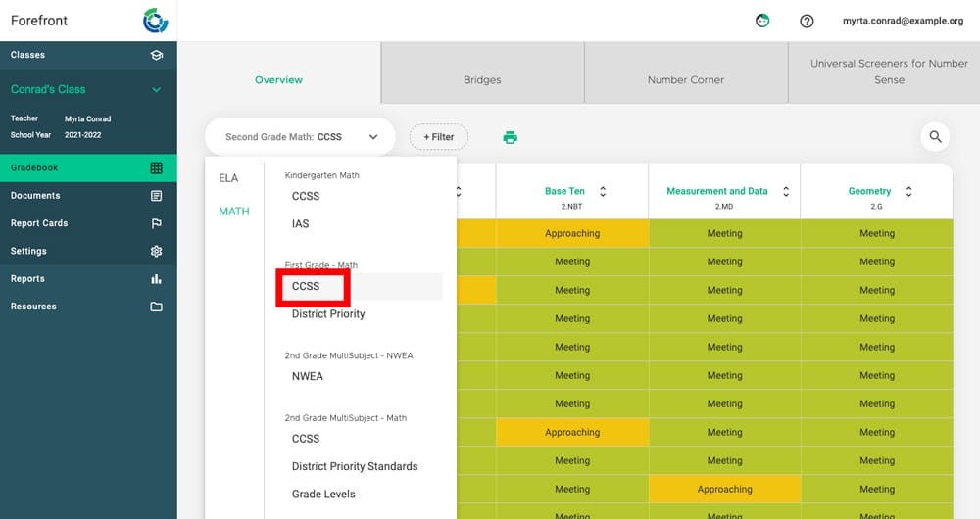
Task: Open the Classes graduation cap icon
Action: pyautogui.click(x=156, y=55)
